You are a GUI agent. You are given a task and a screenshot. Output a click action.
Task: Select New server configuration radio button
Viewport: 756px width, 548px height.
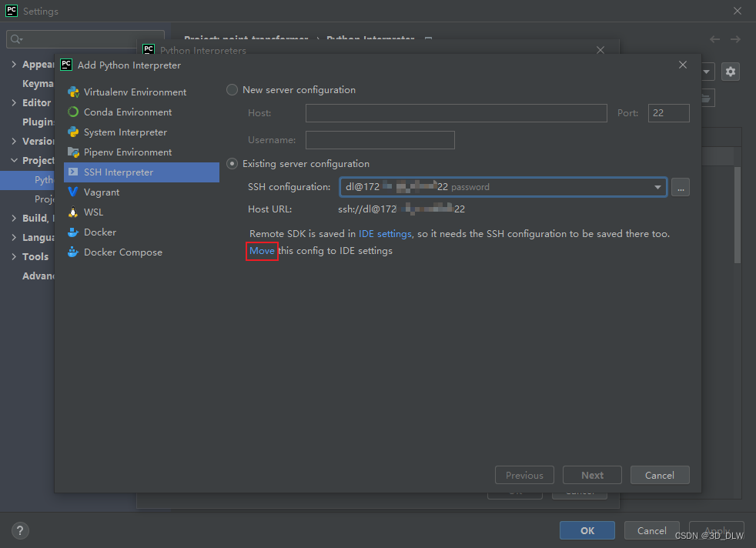tap(232, 89)
